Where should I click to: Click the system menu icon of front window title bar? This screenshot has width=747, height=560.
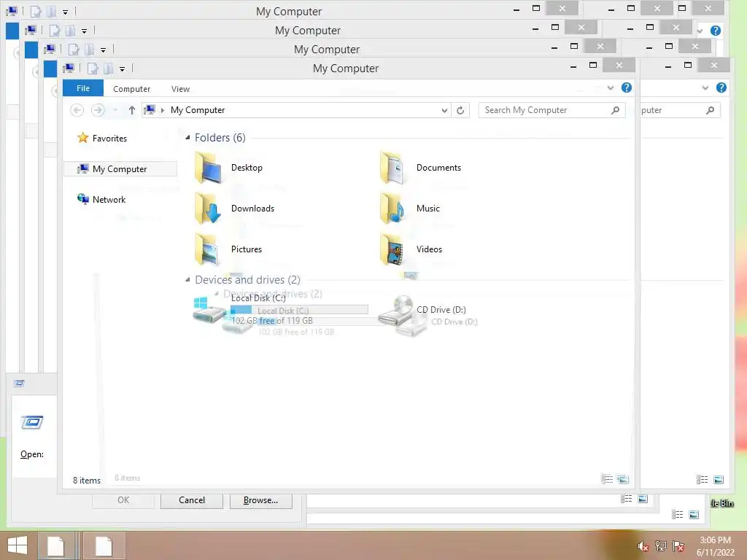[69, 68]
